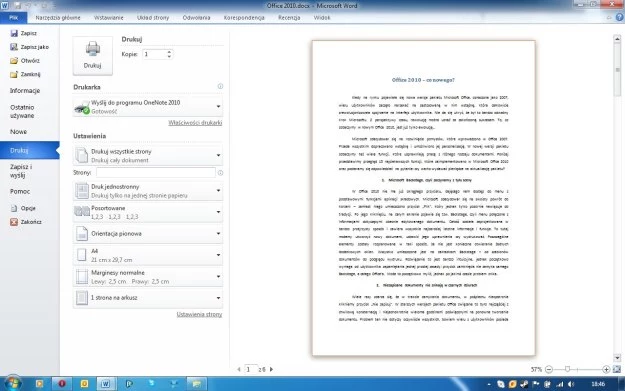
Task: Click the Strony page range field
Action: coord(156,173)
